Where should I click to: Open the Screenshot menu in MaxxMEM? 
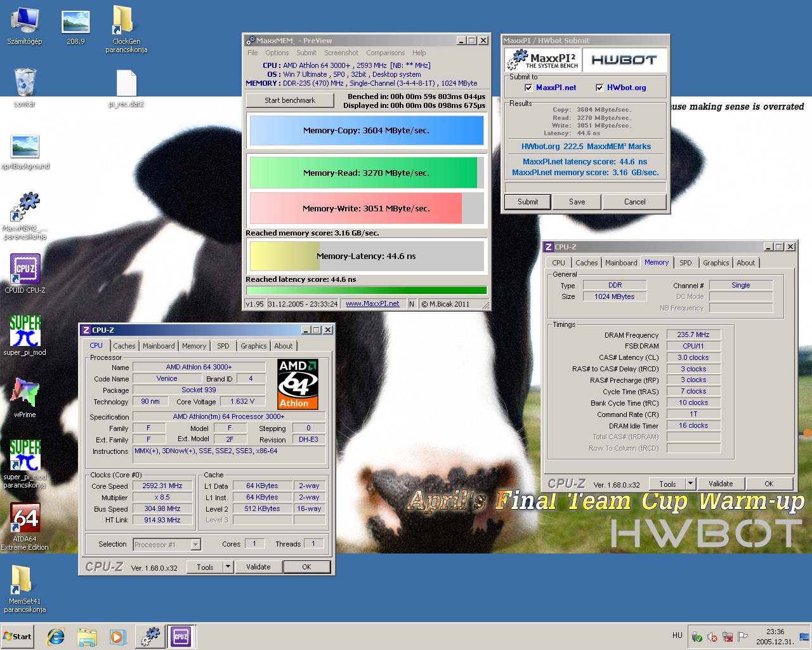(341, 53)
